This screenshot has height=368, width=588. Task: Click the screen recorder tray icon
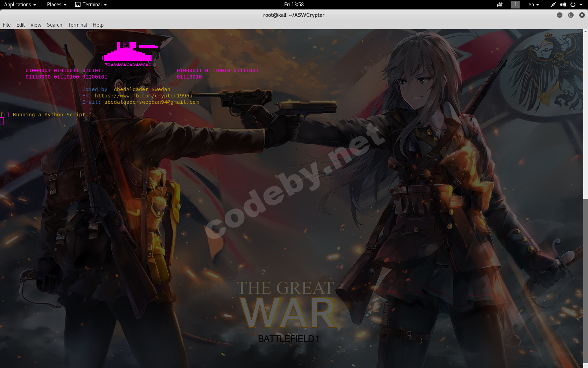coord(500,5)
